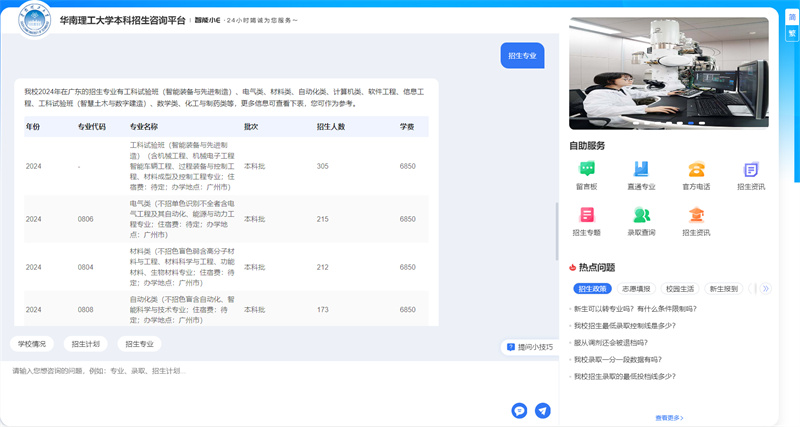Click the enrollment number 215
Screen dimensions: 800x427
(x=322, y=219)
